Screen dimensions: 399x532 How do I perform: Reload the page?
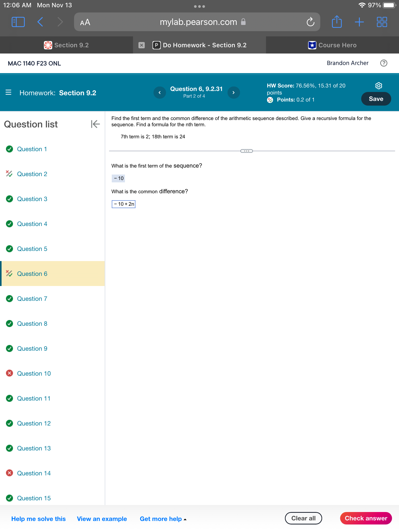pos(310,22)
